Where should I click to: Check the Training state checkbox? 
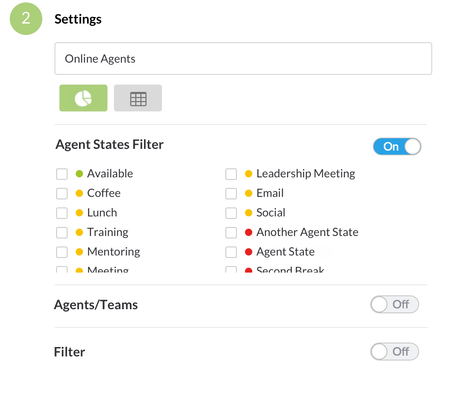tap(62, 232)
